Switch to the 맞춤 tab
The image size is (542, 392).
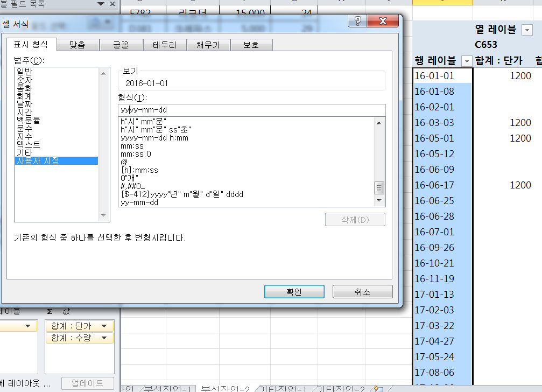pyautogui.click(x=77, y=45)
